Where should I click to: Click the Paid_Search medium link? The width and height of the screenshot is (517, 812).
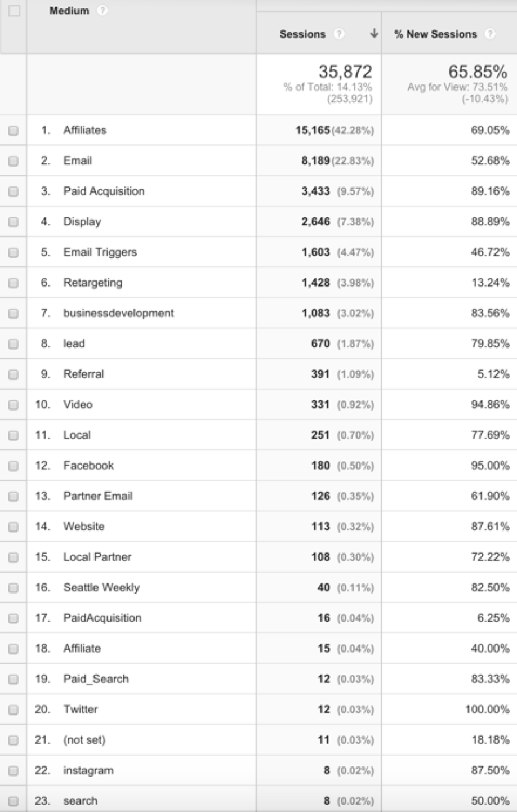click(x=96, y=679)
